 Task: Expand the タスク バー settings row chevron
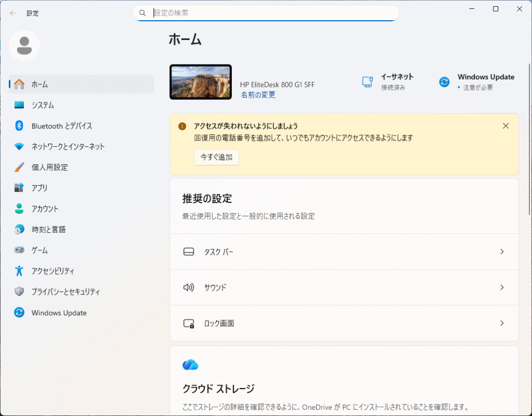click(501, 252)
